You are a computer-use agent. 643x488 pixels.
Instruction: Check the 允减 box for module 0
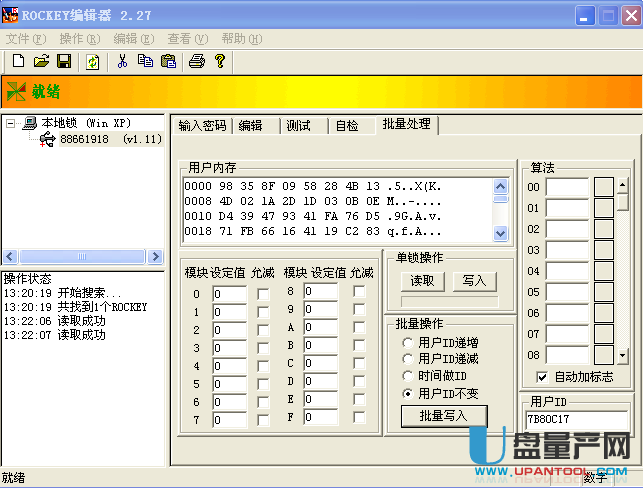point(263,294)
